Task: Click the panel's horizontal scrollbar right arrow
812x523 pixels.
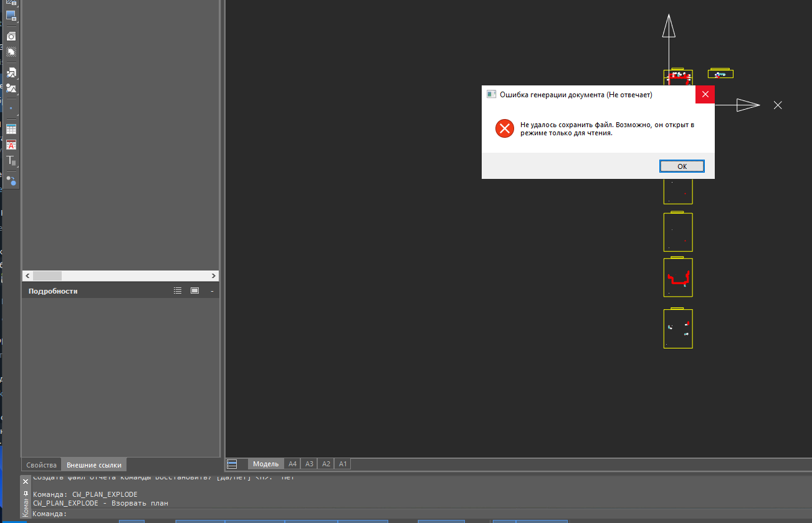Action: click(x=214, y=276)
